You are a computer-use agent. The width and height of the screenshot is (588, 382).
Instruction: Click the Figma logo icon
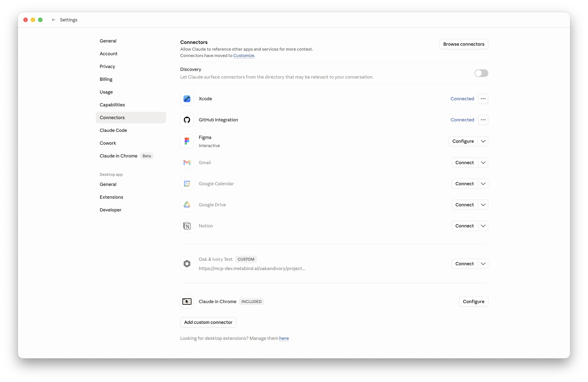[x=187, y=141]
